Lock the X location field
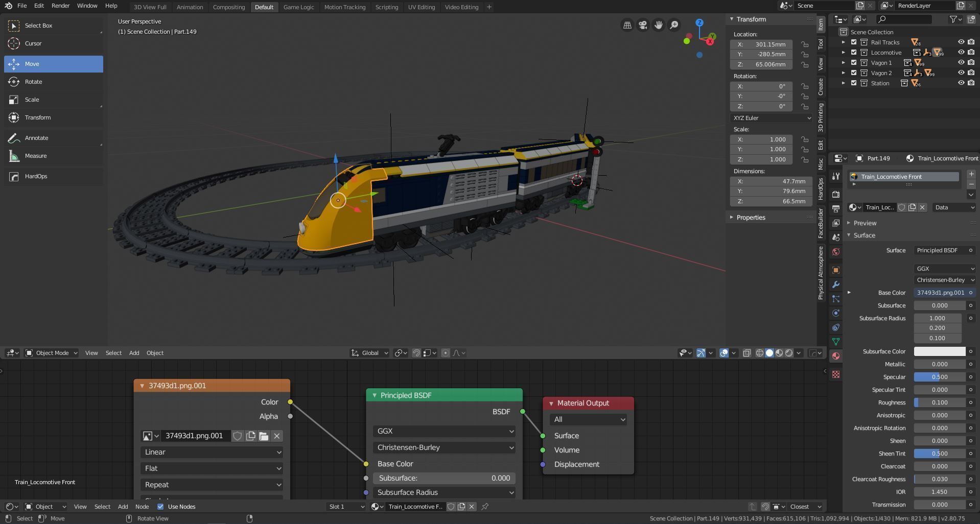The width and height of the screenshot is (980, 524). click(805, 44)
